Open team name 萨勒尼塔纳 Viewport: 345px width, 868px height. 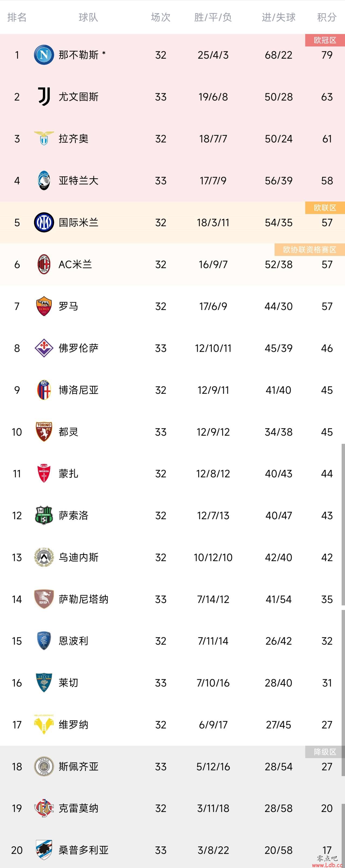pyautogui.click(x=84, y=599)
